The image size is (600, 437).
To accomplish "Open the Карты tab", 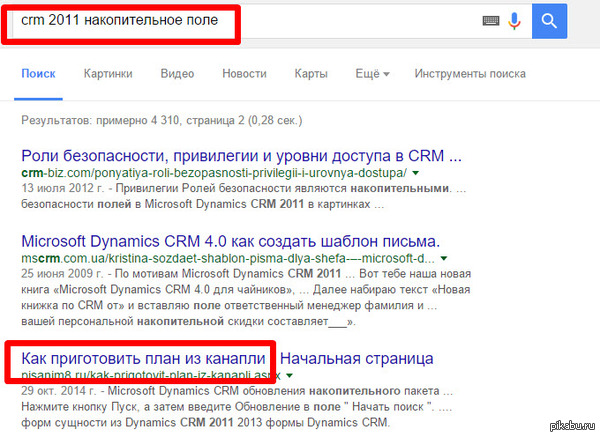I will click(x=311, y=73).
